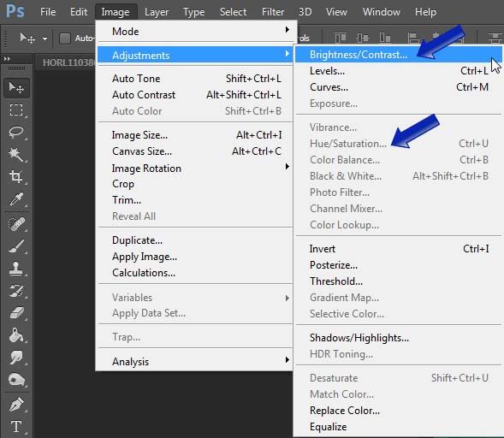Viewport: 504px width, 438px height.
Task: Open the File menu
Action: click(x=48, y=12)
